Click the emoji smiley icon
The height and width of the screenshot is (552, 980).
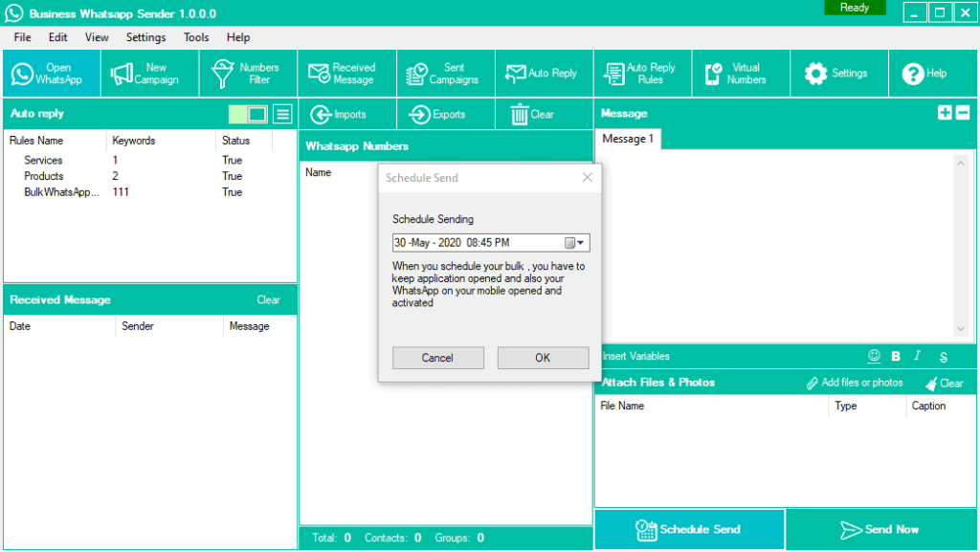tap(873, 356)
